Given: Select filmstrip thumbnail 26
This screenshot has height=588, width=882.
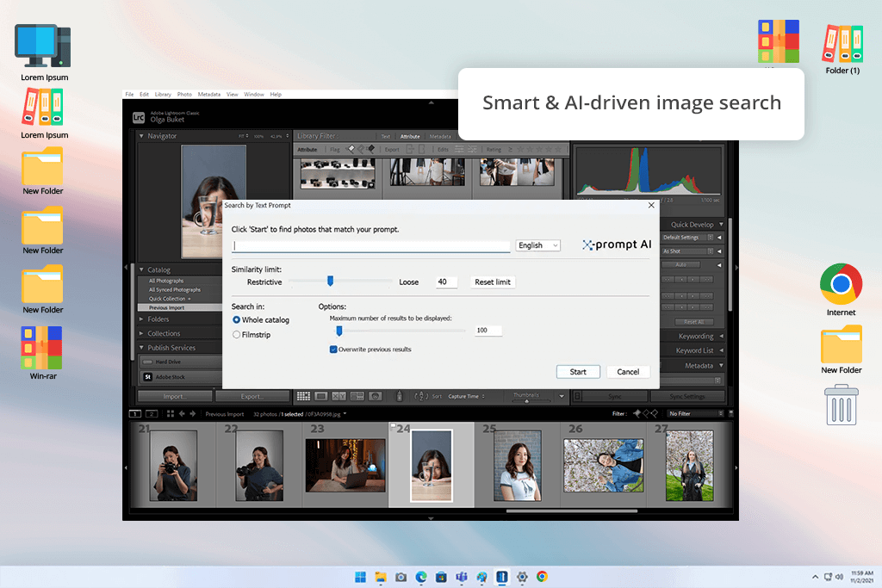Looking at the screenshot, I should [x=604, y=466].
